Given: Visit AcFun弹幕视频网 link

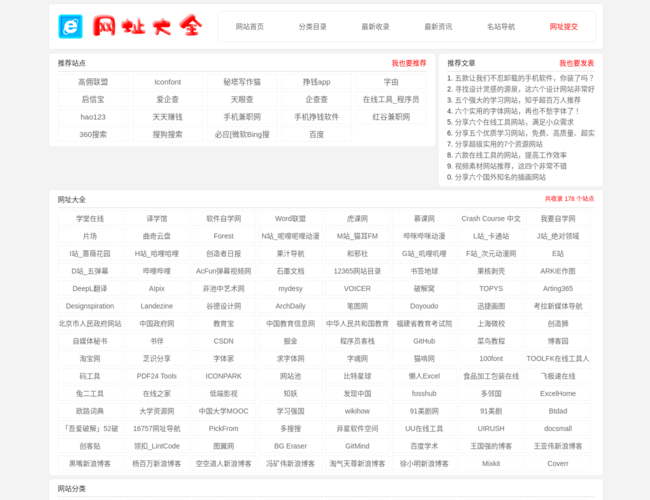Looking at the screenshot, I should pyautogui.click(x=223, y=271).
